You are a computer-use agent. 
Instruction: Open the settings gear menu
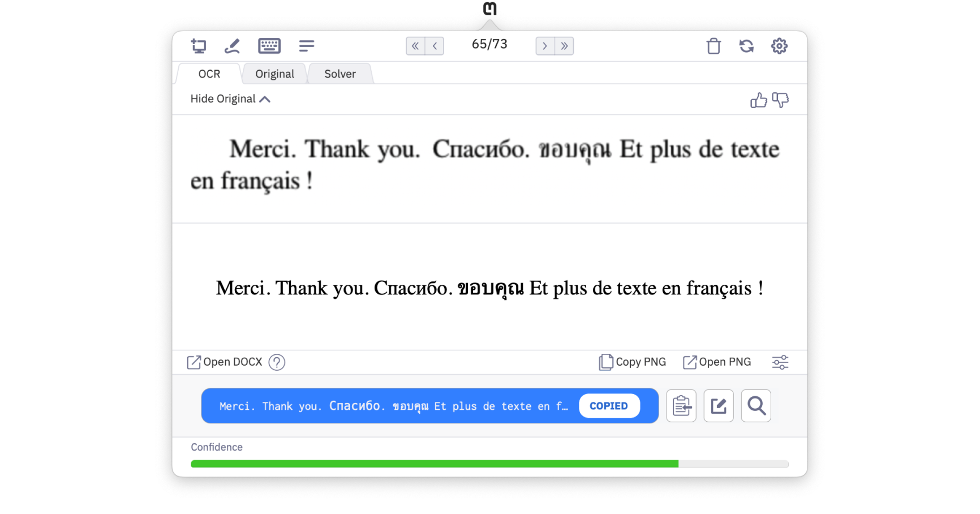[x=779, y=46]
